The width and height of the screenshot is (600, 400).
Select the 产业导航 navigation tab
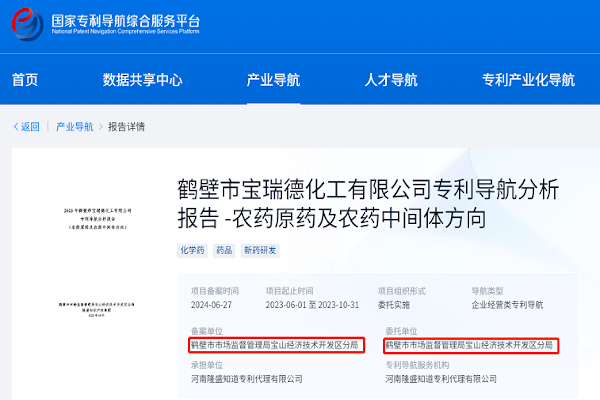[x=273, y=80]
